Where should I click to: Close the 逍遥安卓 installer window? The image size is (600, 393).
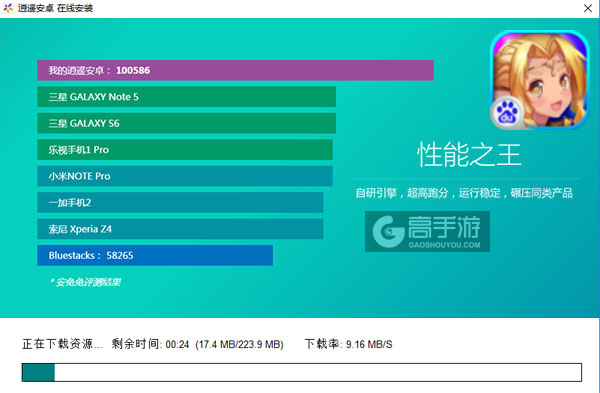coord(588,8)
